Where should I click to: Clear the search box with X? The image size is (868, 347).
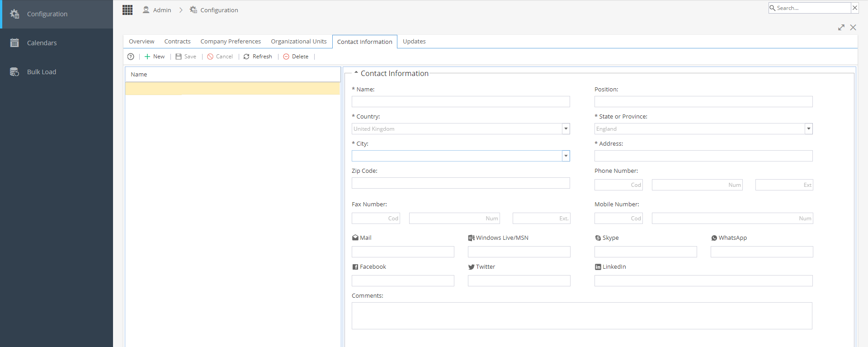click(855, 8)
